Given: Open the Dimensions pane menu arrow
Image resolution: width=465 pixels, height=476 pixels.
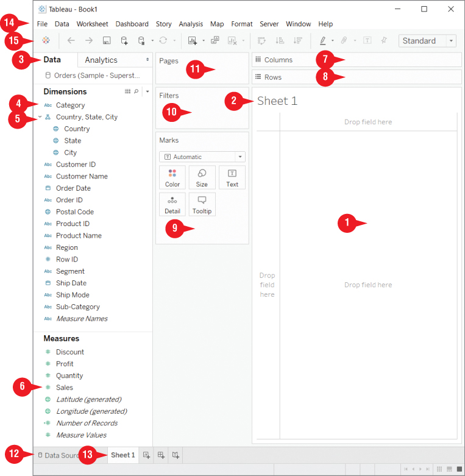Looking at the screenshot, I should [x=147, y=91].
